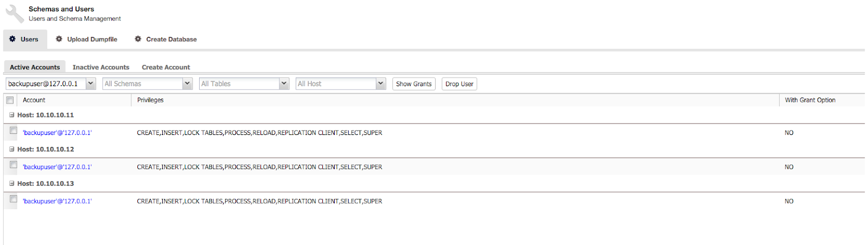This screenshot has height=245, width=868.
Task: Click the Users and Schema Management subtitle
Action: click(75, 18)
